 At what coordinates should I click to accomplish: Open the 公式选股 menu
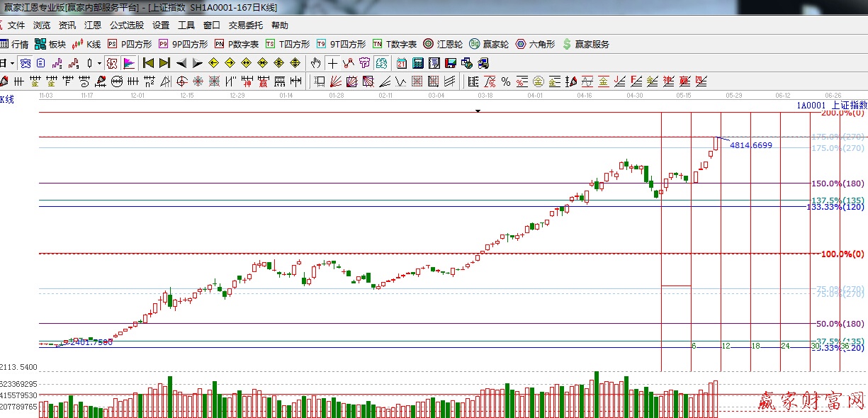(x=127, y=26)
